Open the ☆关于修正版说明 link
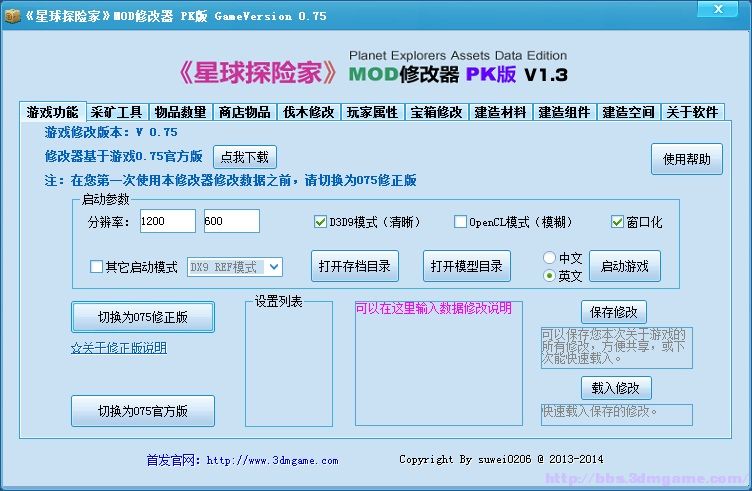Screen dimensions: 752x491 click(x=119, y=348)
